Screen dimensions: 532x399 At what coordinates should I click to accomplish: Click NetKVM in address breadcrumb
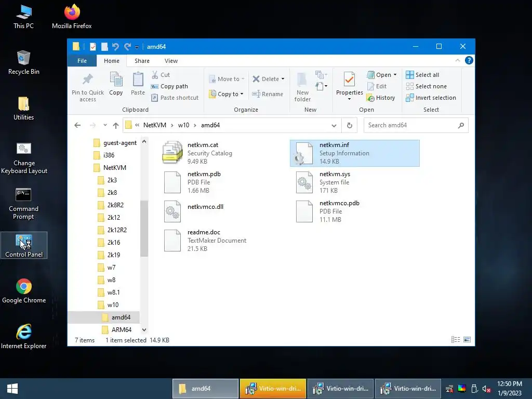[155, 125]
